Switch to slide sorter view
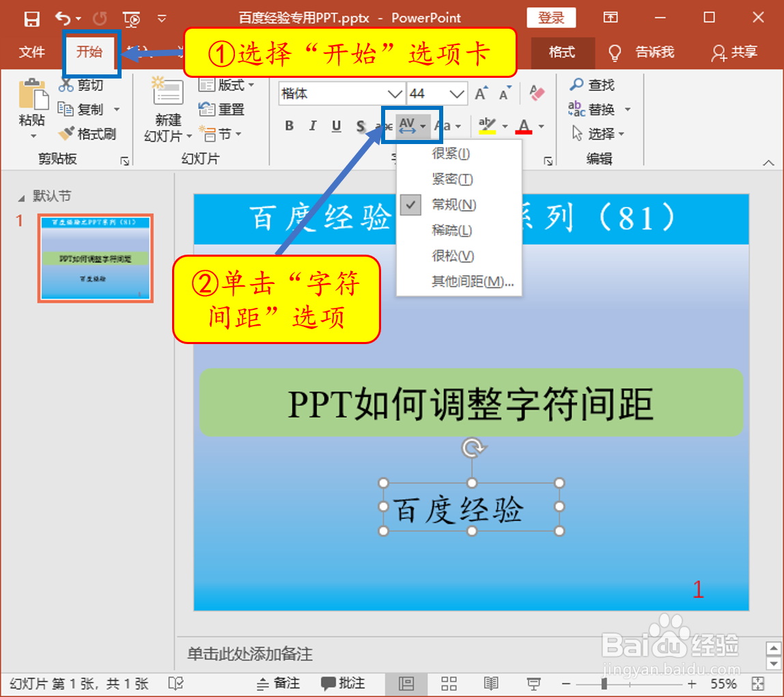This screenshot has width=784, height=697. [449, 683]
